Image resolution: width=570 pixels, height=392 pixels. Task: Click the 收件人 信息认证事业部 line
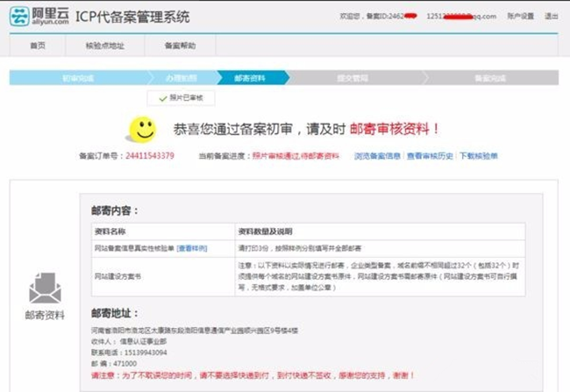pyautogui.click(x=129, y=341)
